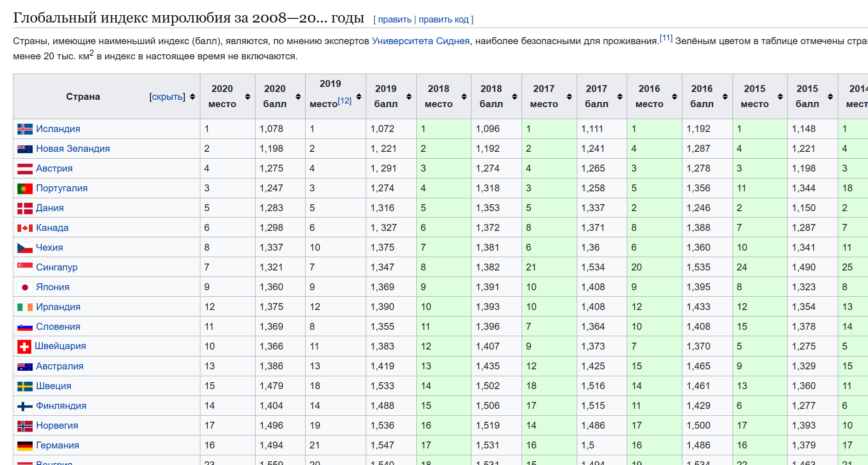The width and height of the screenshot is (868, 465).
Task: Open the Исландия article link
Action: (58, 129)
